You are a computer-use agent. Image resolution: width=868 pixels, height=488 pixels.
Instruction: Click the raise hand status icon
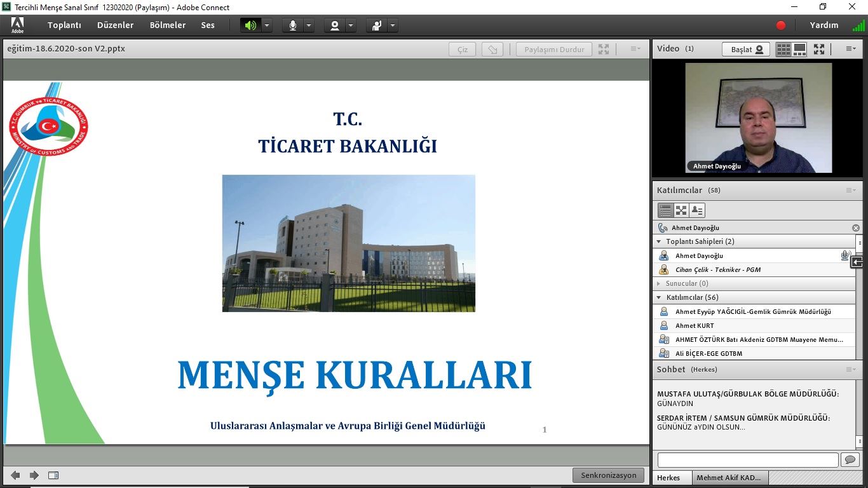pyautogui.click(x=377, y=25)
